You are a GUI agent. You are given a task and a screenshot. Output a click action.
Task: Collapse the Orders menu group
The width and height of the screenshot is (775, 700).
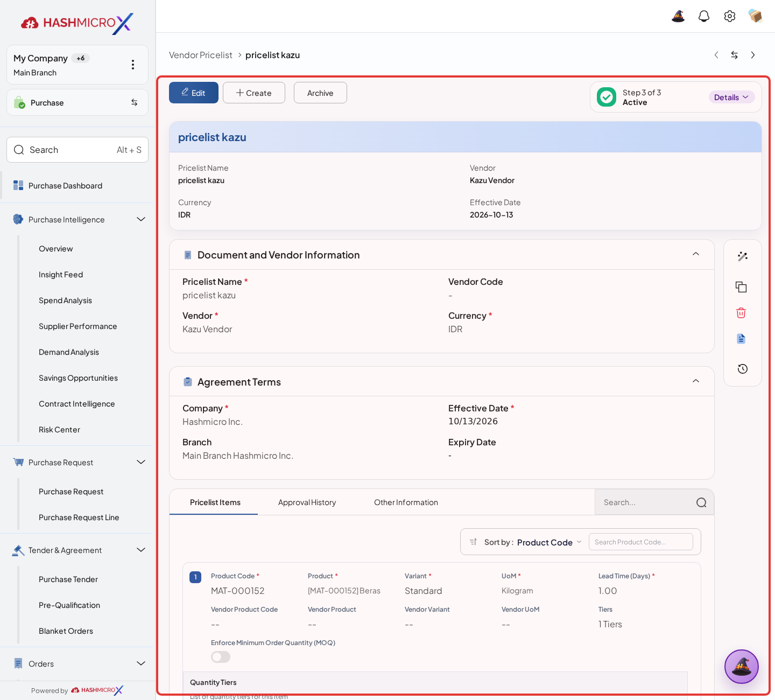pyautogui.click(x=141, y=663)
